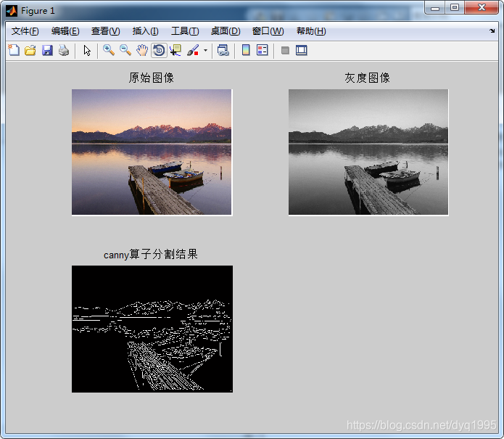Open the 窗口(W) menu
The width and height of the screenshot is (504, 439).
coord(268,31)
